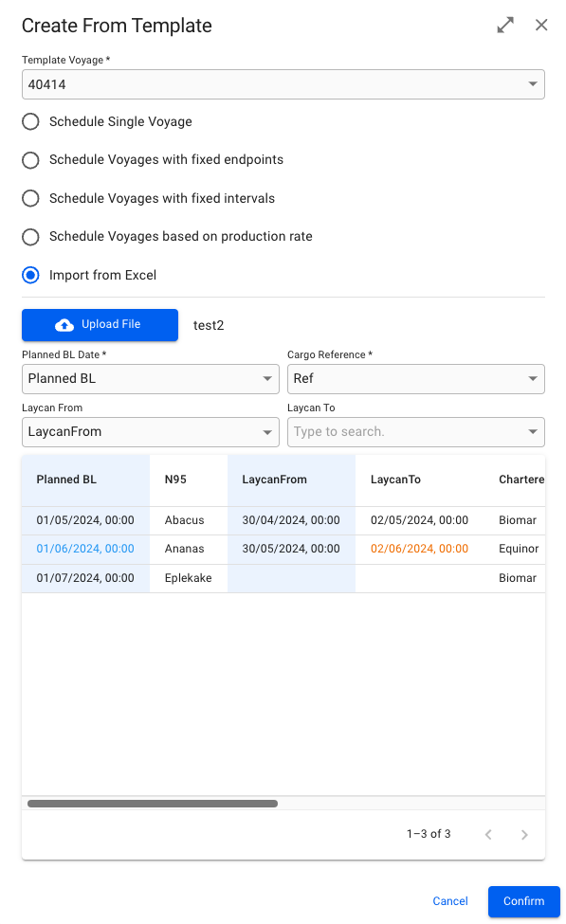Select Schedule Single Voyage option
The height and width of the screenshot is (924, 566).
coord(30,121)
